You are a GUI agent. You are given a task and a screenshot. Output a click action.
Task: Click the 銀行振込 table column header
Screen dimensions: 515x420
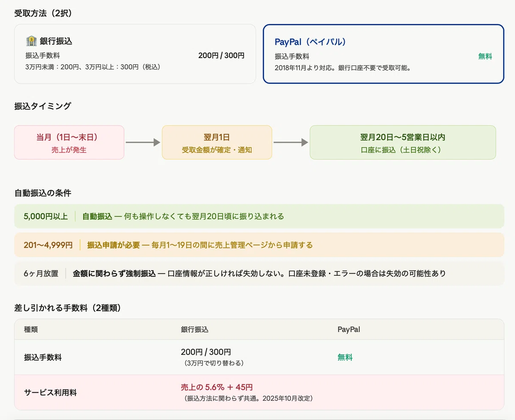point(195,330)
